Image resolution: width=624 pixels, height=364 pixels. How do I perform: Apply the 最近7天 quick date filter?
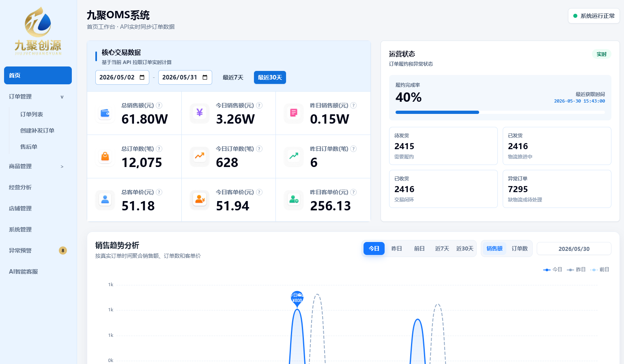click(x=233, y=77)
